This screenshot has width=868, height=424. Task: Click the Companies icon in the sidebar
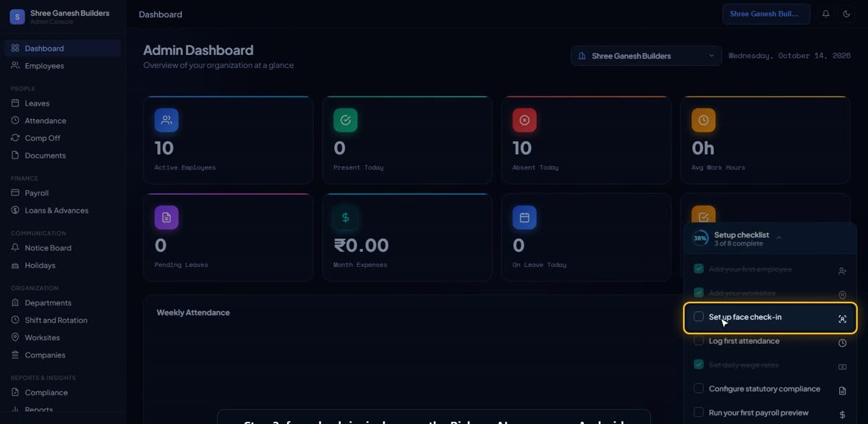[x=15, y=355]
